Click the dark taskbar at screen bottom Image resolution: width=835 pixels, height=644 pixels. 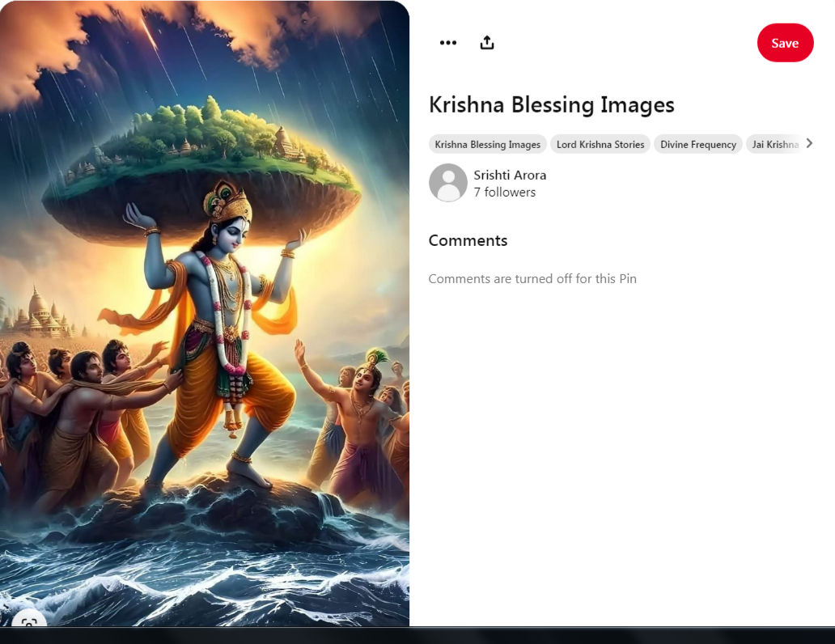point(417,636)
